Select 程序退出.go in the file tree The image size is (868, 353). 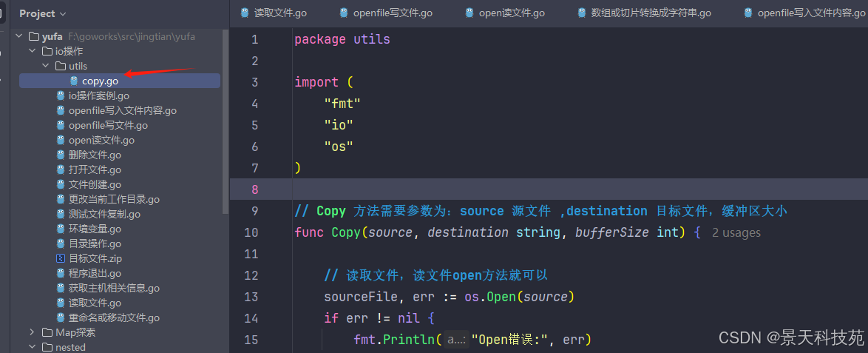pyautogui.click(x=95, y=274)
